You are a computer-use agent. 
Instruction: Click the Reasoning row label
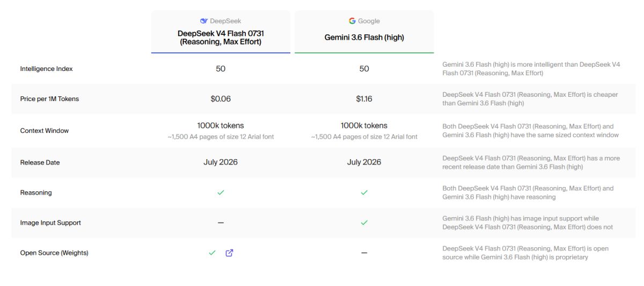(36, 192)
